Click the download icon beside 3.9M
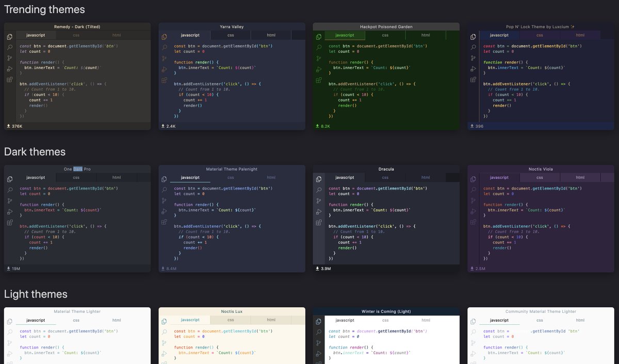619x364 pixels. pyautogui.click(x=318, y=269)
